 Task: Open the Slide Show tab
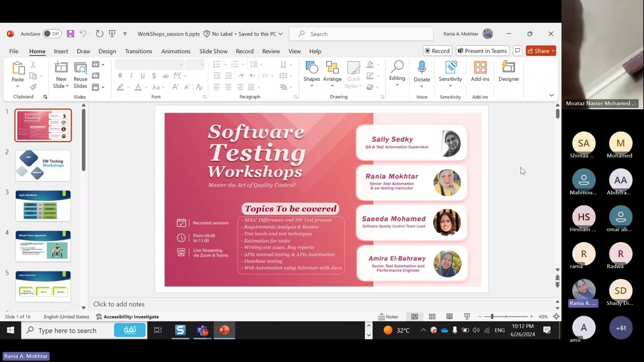pos(213,51)
